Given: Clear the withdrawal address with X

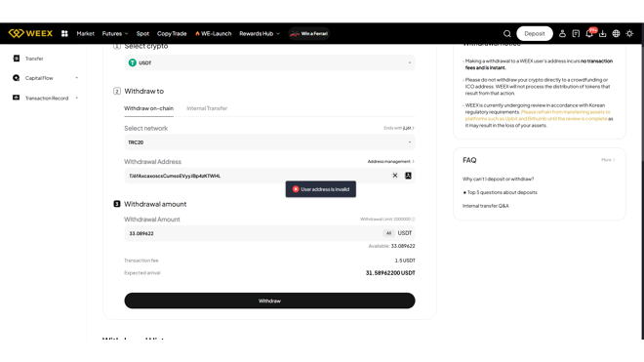Looking at the screenshot, I should 395,176.
